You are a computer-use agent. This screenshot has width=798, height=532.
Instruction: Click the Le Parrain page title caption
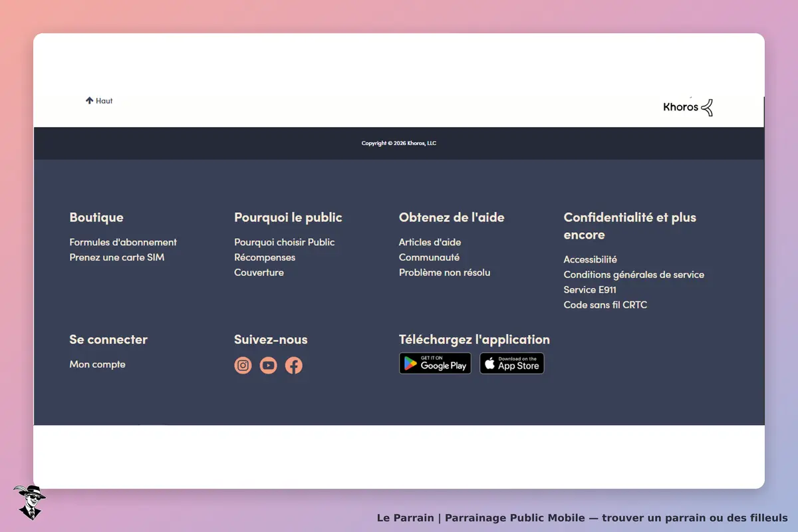click(582, 518)
